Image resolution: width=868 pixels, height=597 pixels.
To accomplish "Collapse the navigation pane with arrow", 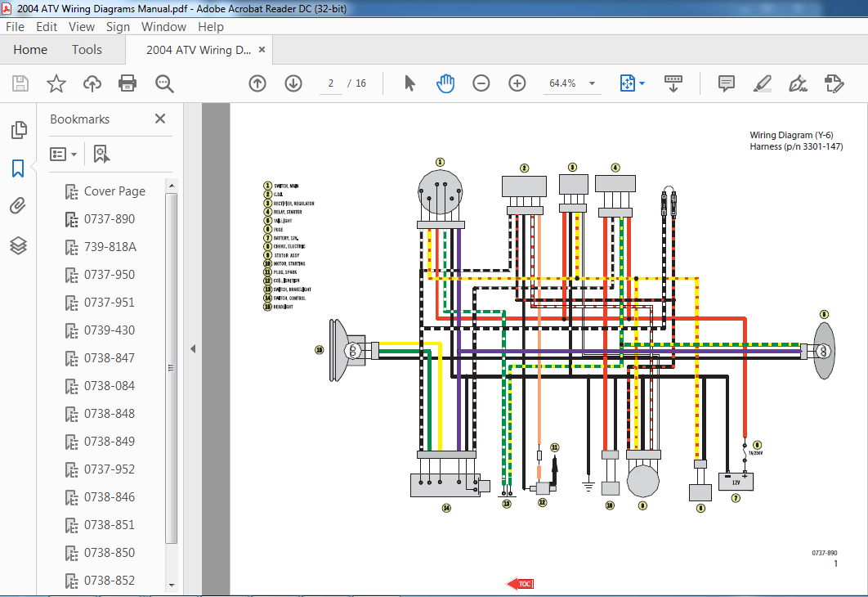I will [193, 348].
